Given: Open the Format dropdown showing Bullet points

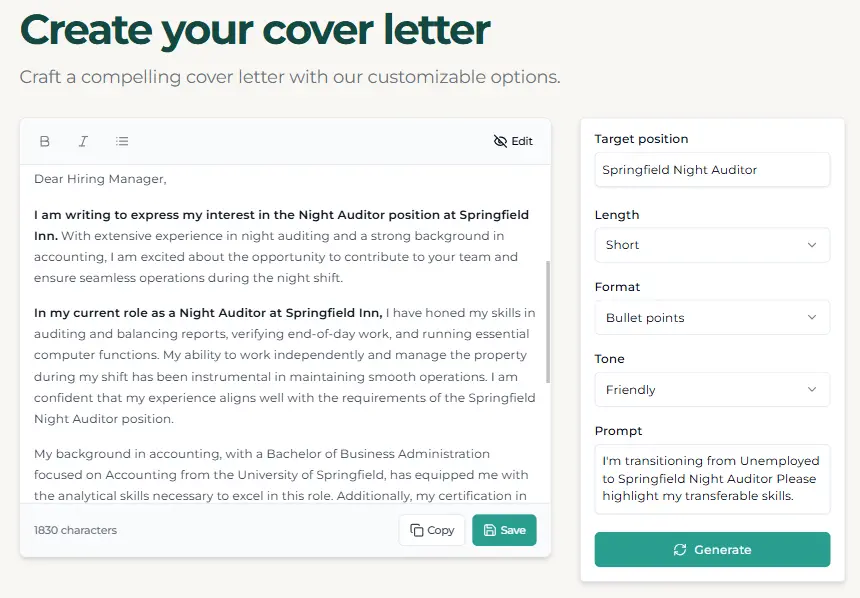Looking at the screenshot, I should click(x=712, y=317).
